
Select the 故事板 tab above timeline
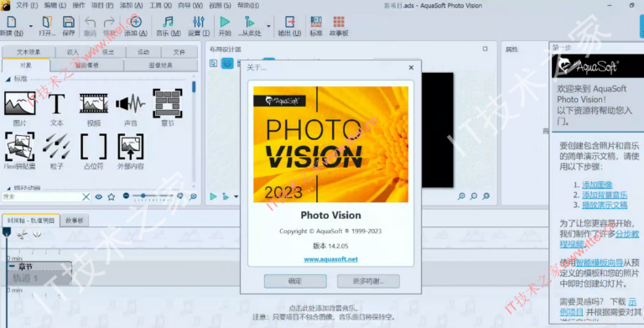(75, 221)
